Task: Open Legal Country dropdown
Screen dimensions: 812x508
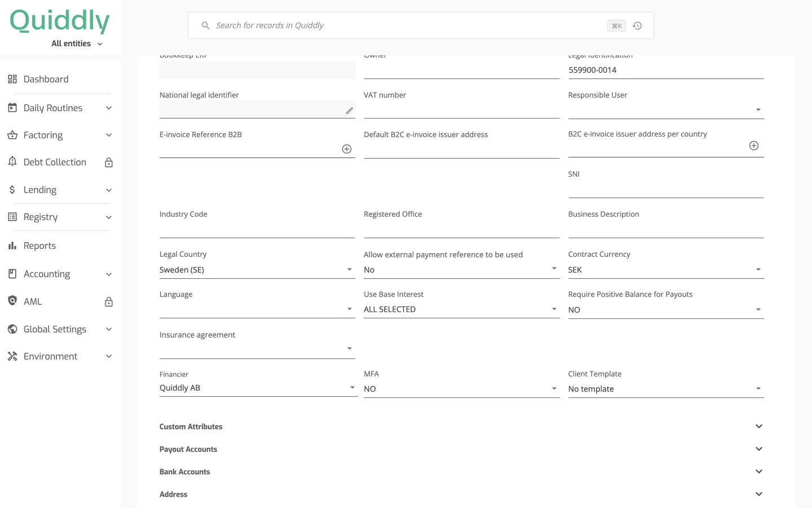Action: click(257, 270)
